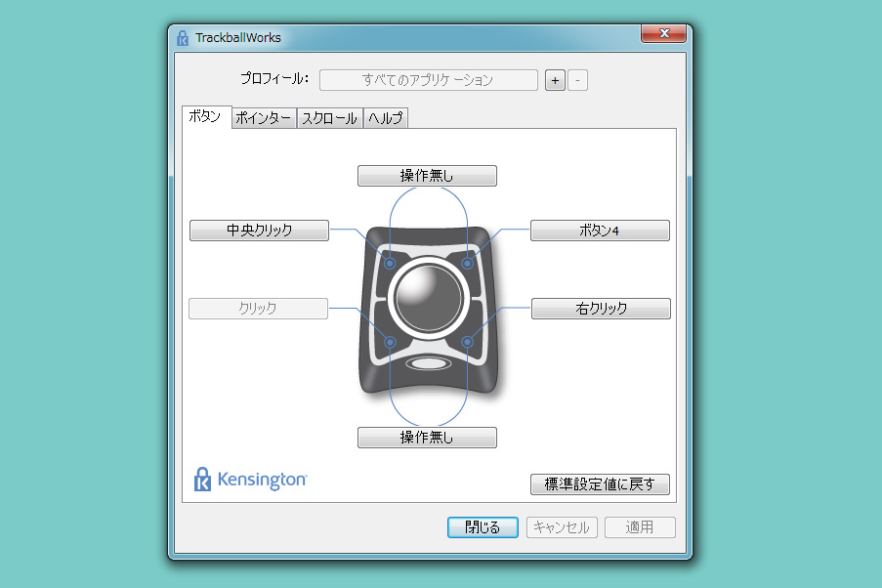This screenshot has width=882, height=588.
Task: Click the disabled クリック assignment button
Action: (x=258, y=309)
